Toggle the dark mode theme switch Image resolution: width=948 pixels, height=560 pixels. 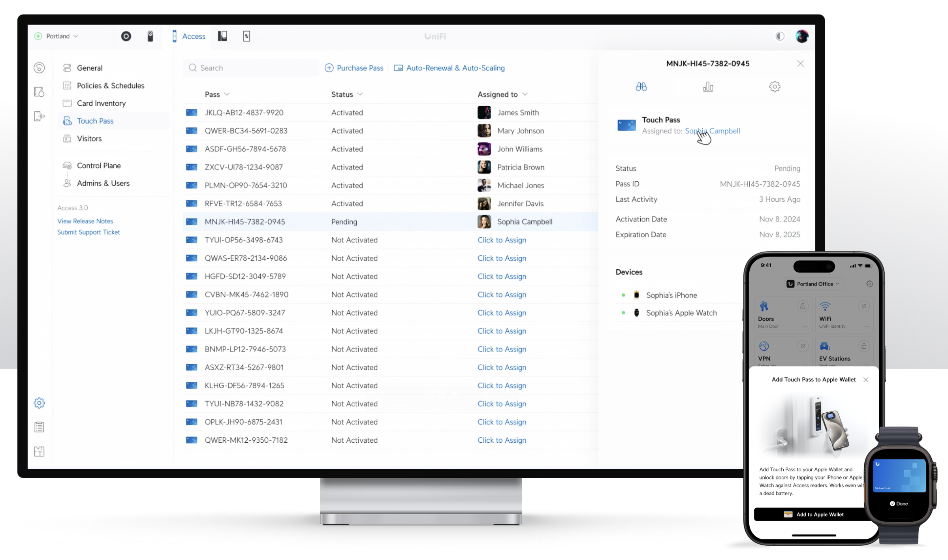(x=779, y=36)
